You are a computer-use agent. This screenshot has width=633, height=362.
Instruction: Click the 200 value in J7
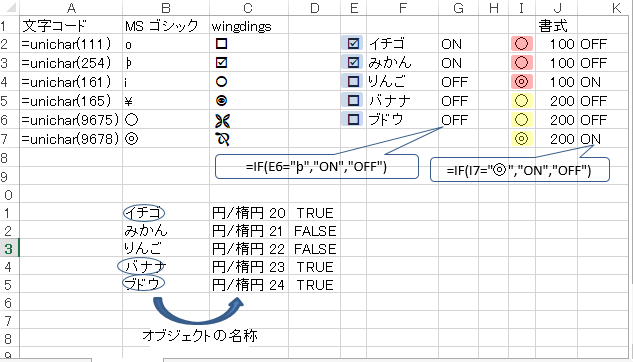pyautogui.click(x=562, y=139)
